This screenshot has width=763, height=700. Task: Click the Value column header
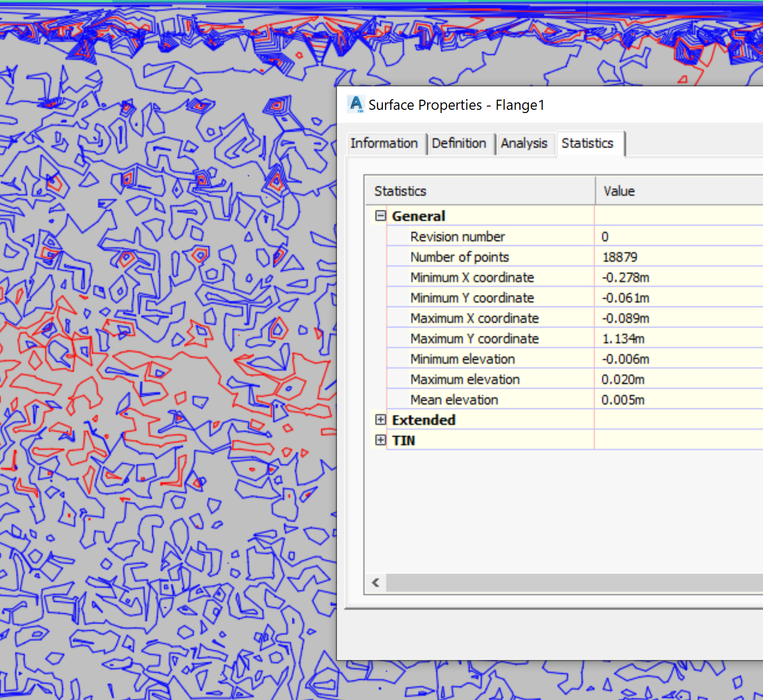pyautogui.click(x=679, y=191)
